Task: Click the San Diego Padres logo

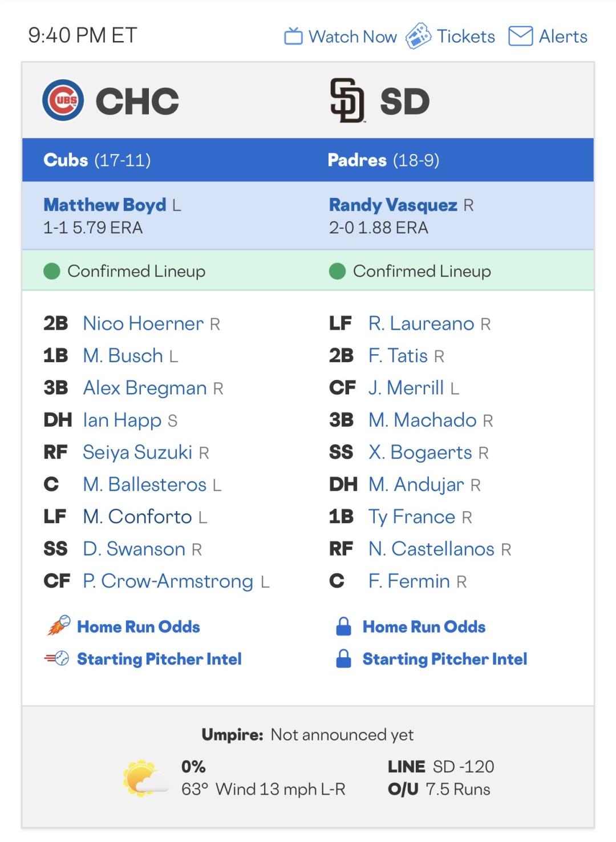Action: [347, 100]
